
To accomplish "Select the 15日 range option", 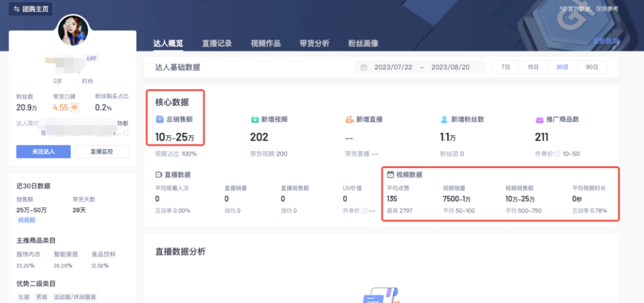I will 533,67.
